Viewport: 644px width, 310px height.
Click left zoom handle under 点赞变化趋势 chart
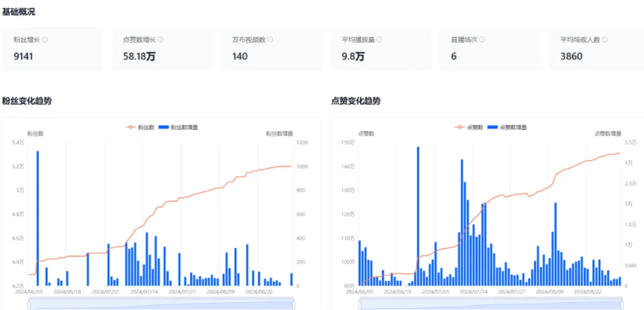[360, 305]
